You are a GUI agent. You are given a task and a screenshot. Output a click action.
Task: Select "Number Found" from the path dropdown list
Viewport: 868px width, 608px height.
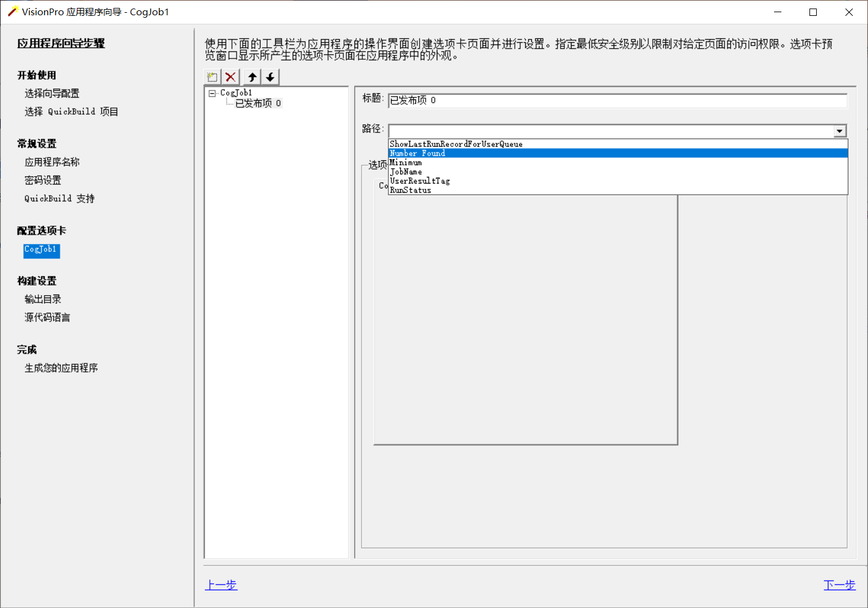point(417,153)
